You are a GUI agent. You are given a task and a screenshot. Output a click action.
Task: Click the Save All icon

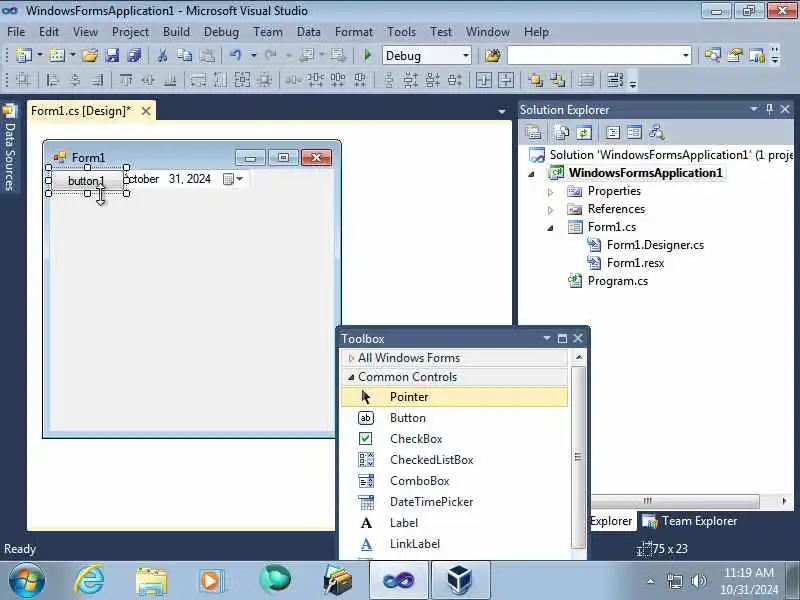click(x=134, y=55)
